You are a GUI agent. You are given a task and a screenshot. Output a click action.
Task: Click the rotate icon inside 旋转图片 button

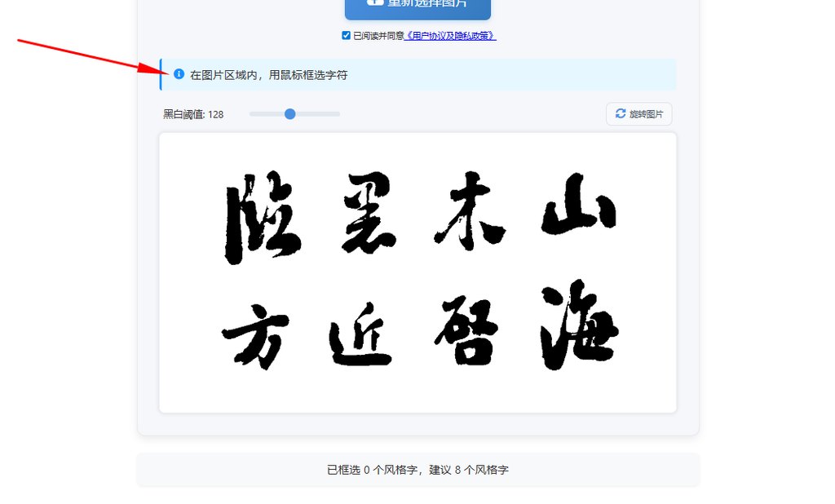pyautogui.click(x=620, y=113)
